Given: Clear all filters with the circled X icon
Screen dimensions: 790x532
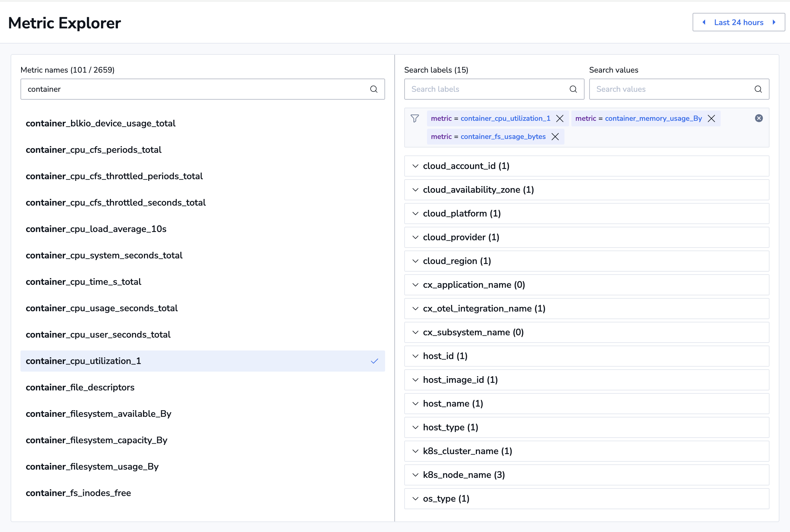Looking at the screenshot, I should (x=758, y=118).
